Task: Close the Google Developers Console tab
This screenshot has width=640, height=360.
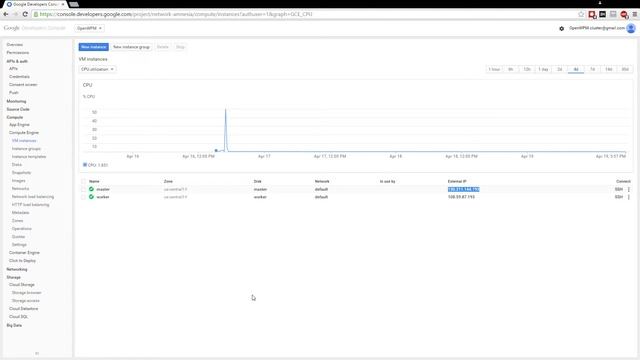Action: click(x=63, y=4)
